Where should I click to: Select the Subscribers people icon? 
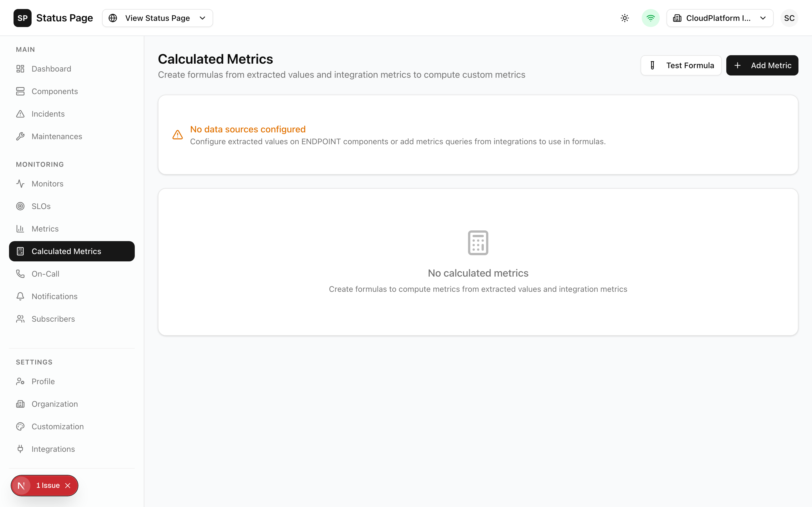click(x=20, y=319)
